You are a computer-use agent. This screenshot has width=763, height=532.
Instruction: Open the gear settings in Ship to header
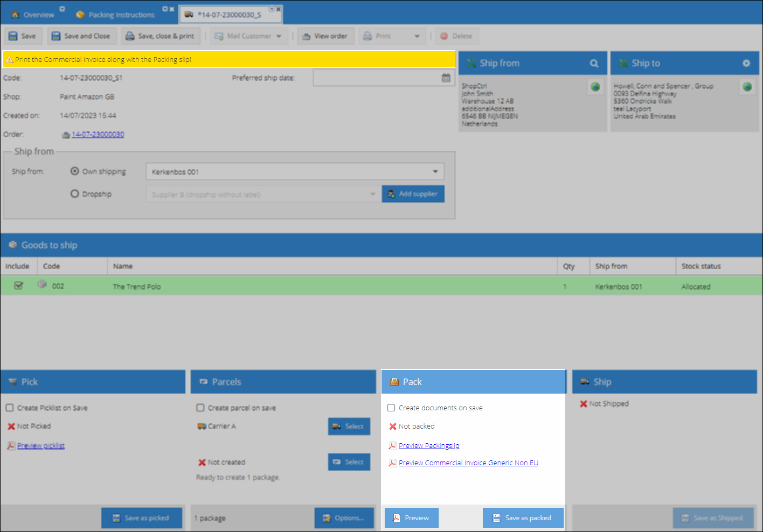[x=746, y=63]
